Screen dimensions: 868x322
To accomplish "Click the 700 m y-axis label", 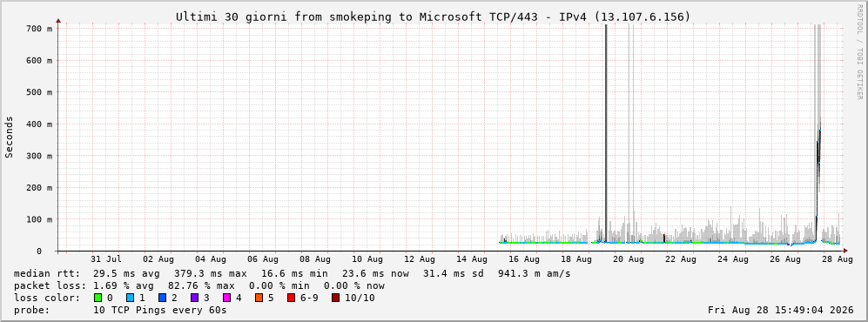I will (x=40, y=28).
